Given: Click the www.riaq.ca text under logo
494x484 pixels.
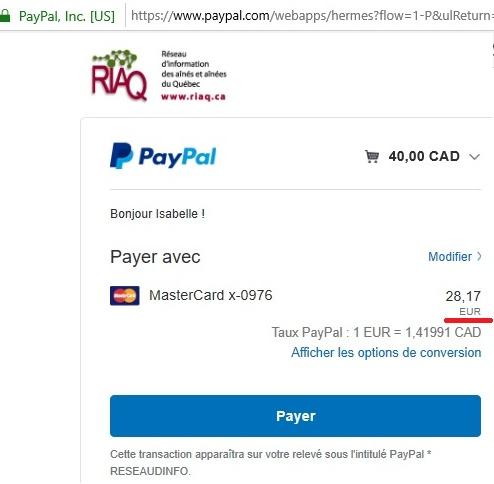Looking at the screenshot, I should pyautogui.click(x=193, y=97).
